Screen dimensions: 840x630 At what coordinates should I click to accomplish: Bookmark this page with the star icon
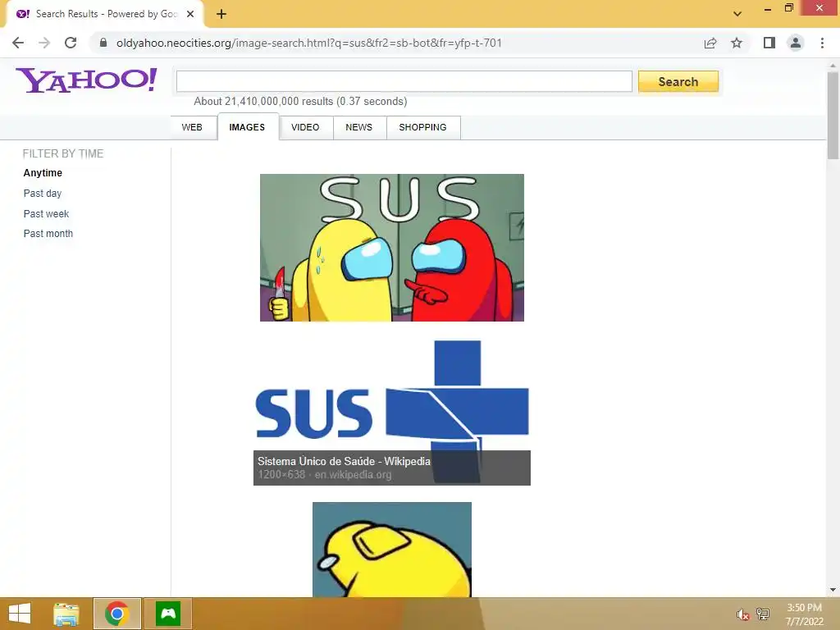(737, 43)
